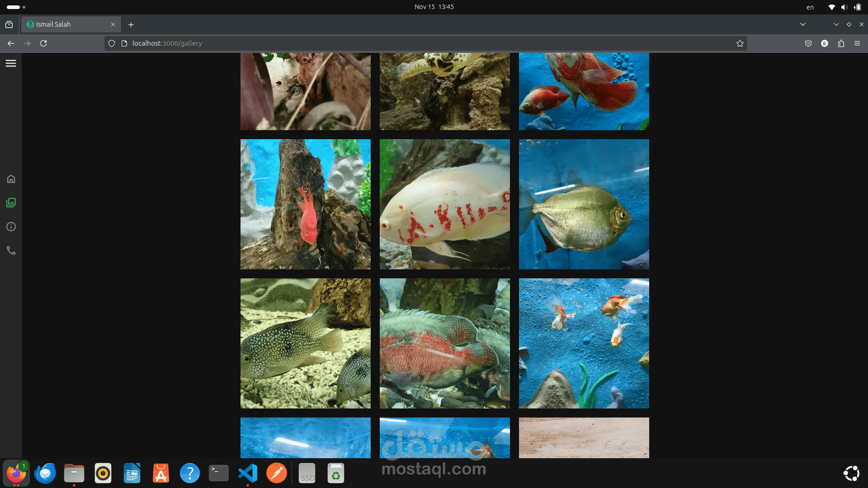This screenshot has width=868, height=488.
Task: Select the Gallery sidebar icon
Action: (x=11, y=203)
